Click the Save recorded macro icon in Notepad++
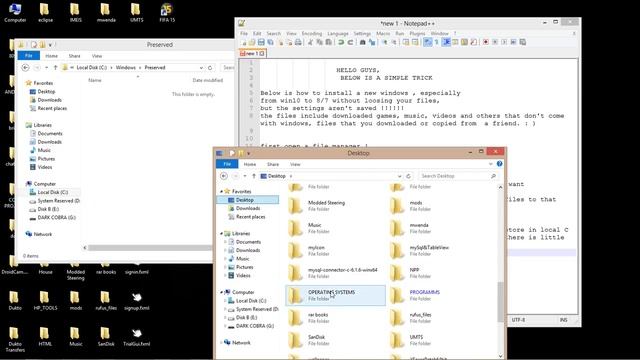640x360 pixels. coord(523,42)
